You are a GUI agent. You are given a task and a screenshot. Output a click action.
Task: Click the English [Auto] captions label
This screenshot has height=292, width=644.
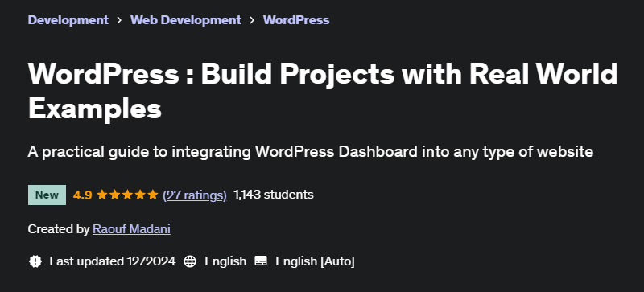pyautogui.click(x=315, y=261)
